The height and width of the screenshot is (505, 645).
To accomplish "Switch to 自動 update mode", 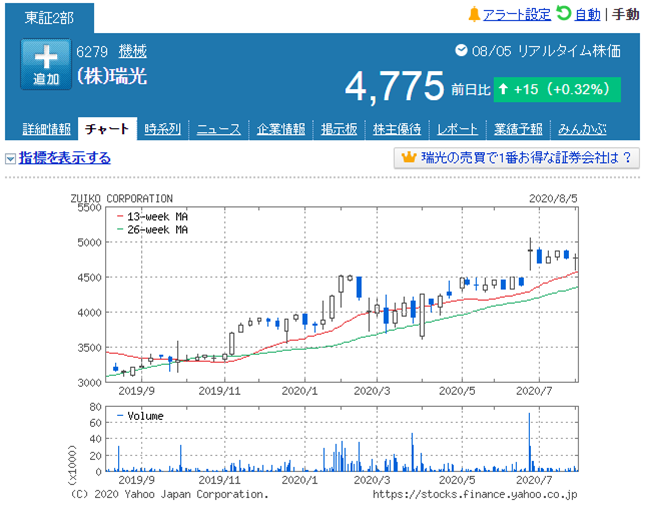I will [587, 15].
